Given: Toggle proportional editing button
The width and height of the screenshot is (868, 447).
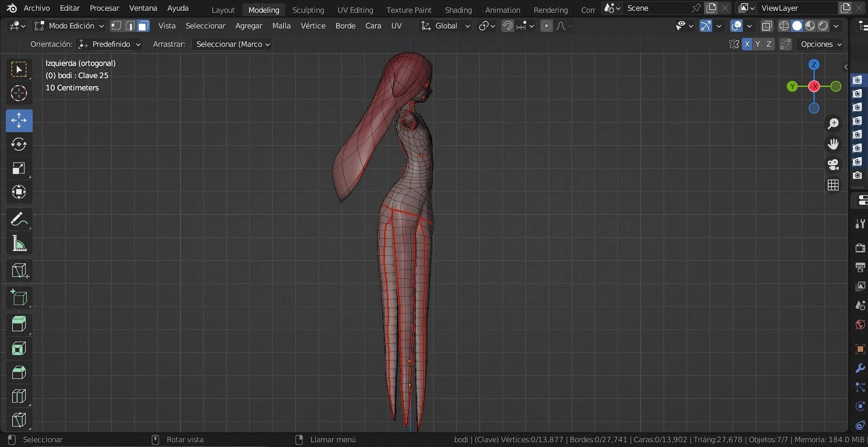Looking at the screenshot, I should [546, 26].
